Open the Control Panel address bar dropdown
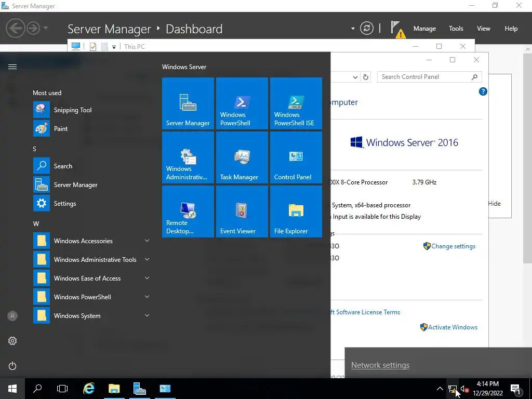Image resolution: width=532 pixels, height=399 pixels. (355, 77)
